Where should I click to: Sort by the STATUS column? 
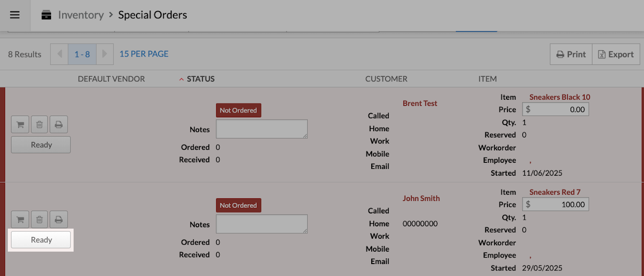pos(201,79)
